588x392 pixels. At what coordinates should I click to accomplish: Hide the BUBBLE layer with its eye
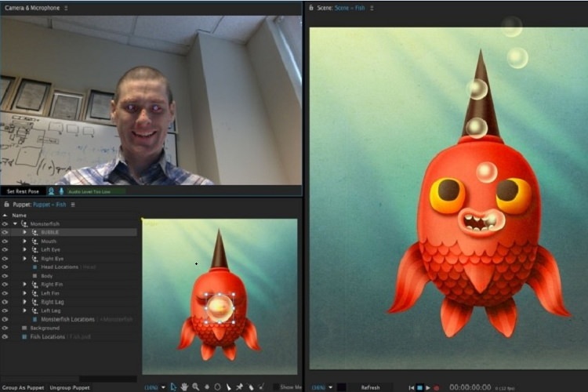click(5, 233)
